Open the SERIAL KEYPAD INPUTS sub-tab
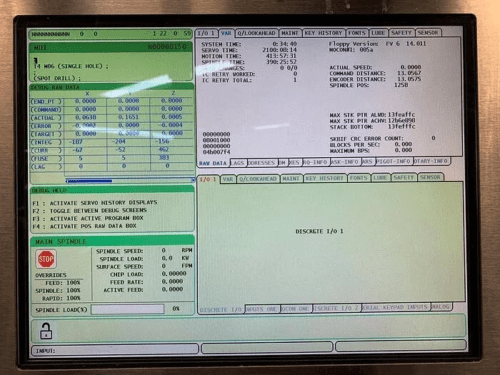500x375 pixels. coord(394,307)
